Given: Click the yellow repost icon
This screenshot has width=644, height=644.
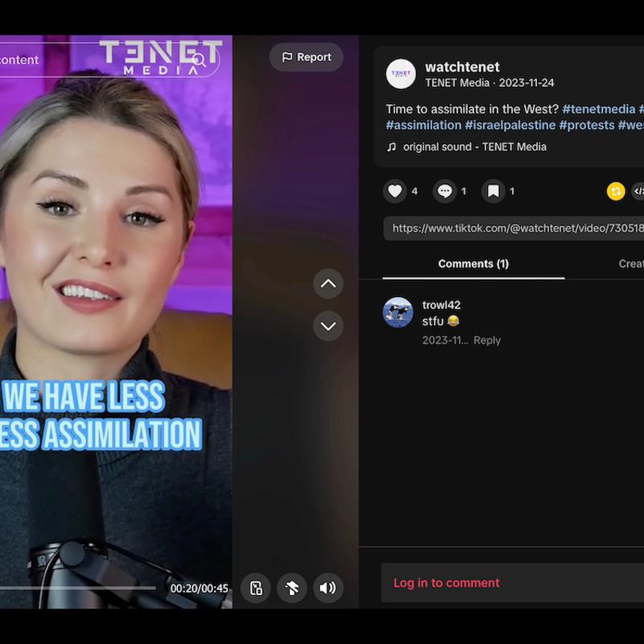Looking at the screenshot, I should tap(616, 191).
